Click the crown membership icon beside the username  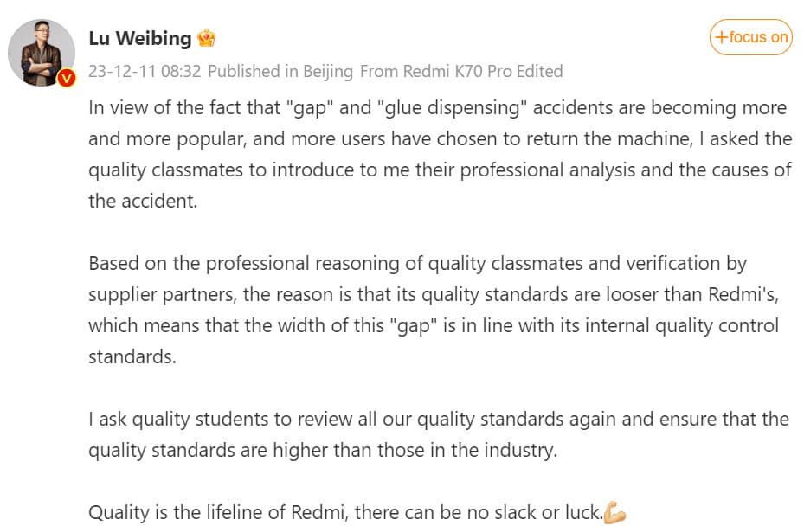(x=207, y=39)
